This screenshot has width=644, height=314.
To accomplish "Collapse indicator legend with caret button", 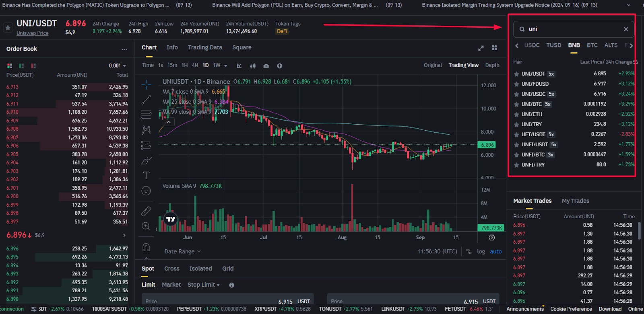I will point(169,122).
